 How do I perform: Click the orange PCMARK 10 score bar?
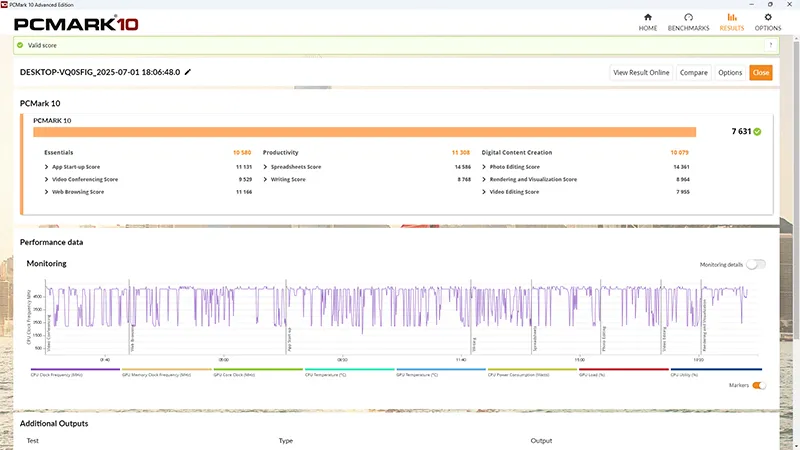[x=364, y=132]
